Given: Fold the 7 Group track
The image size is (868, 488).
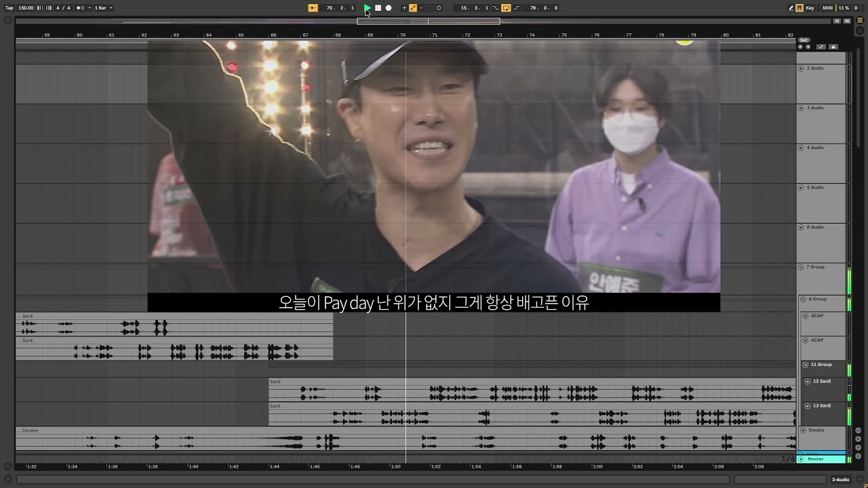Looking at the screenshot, I should (801, 267).
